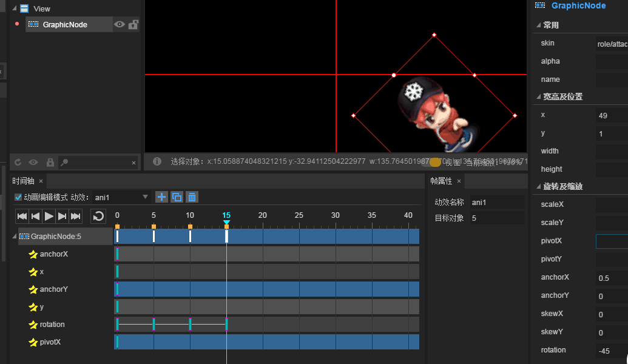Click the rotation value -45
Viewport: 628px width, 364px height.
(x=612, y=351)
